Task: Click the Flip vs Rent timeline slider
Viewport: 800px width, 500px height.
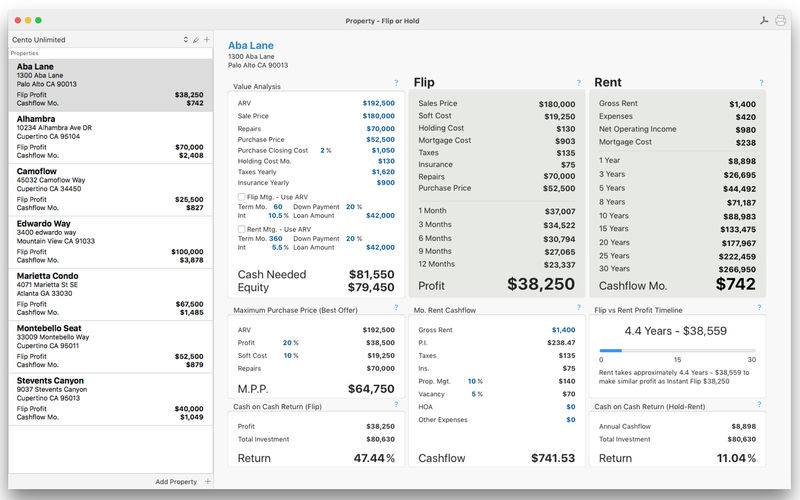Action: pos(677,351)
